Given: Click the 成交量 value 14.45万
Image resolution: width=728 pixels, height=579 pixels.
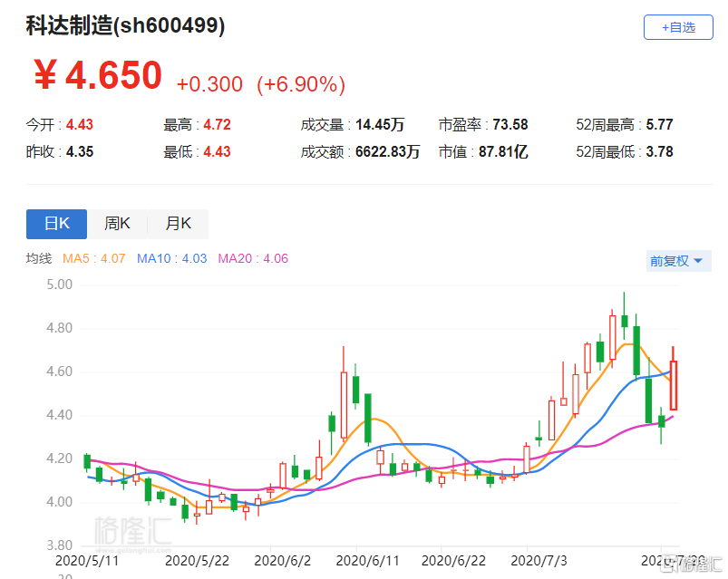Looking at the screenshot, I should tap(380, 124).
